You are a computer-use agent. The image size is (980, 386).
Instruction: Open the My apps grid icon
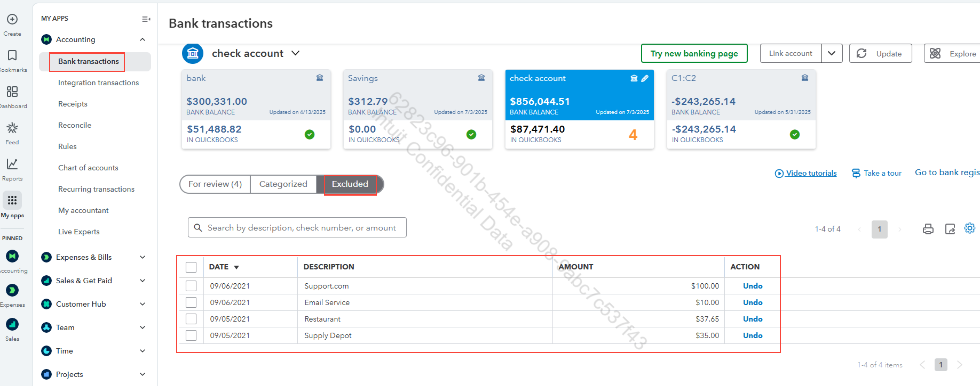pos(12,200)
